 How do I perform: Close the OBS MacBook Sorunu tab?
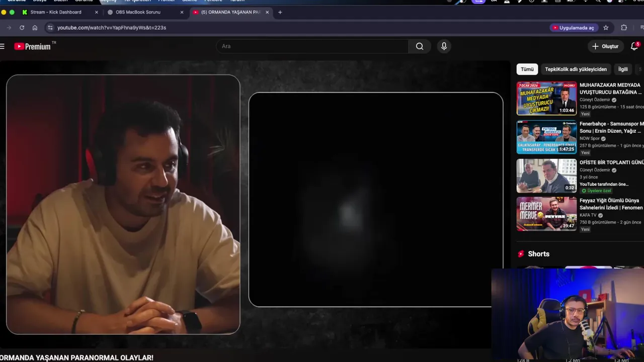[182, 12]
